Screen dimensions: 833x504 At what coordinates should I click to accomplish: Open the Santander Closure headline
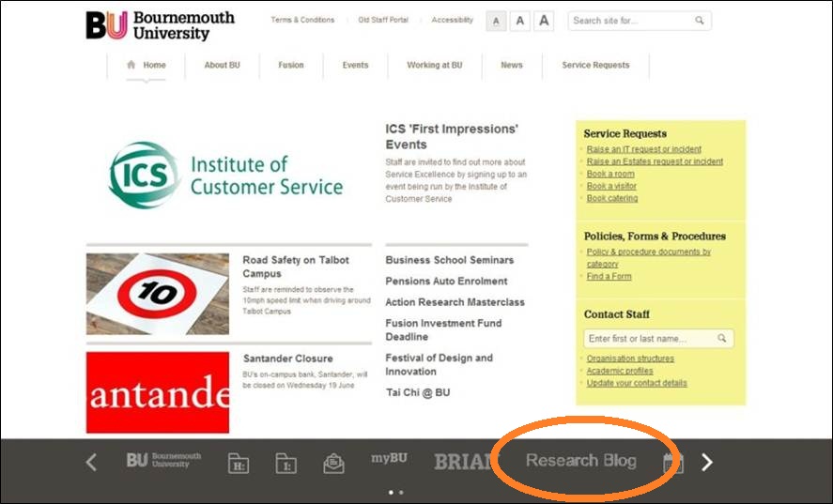coord(288,359)
